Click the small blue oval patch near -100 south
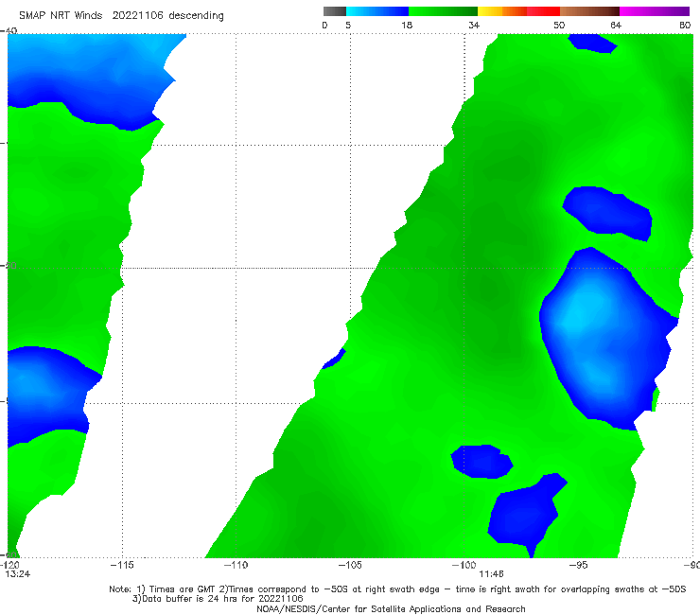This screenshot has width=700, height=615. click(481, 462)
